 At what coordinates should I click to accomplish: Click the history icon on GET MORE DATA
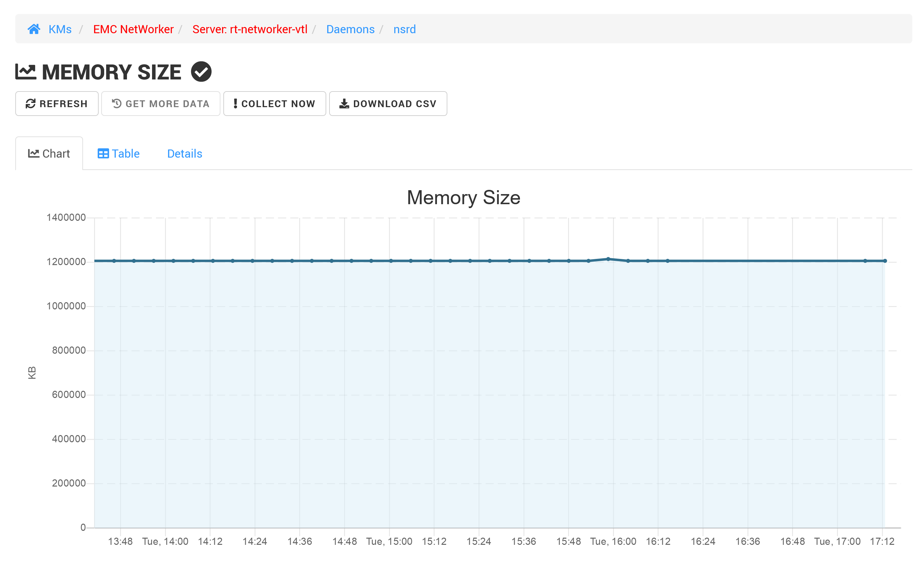pos(116,104)
